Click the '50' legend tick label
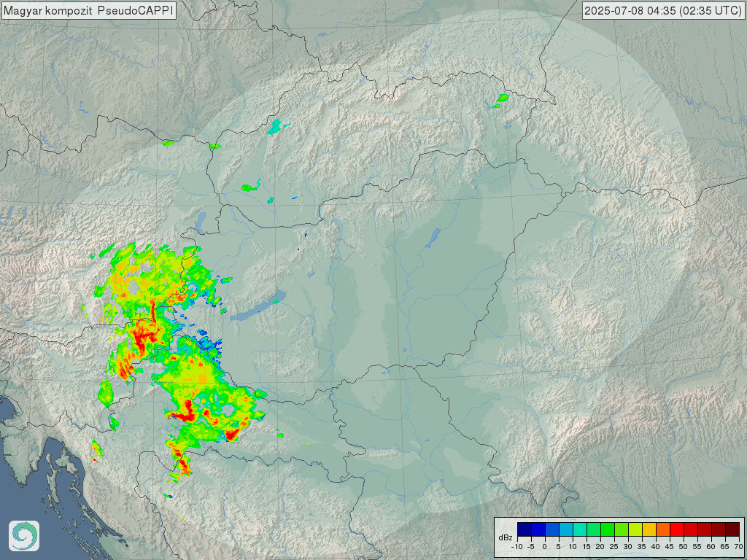This screenshot has height=560, width=747. (x=683, y=547)
